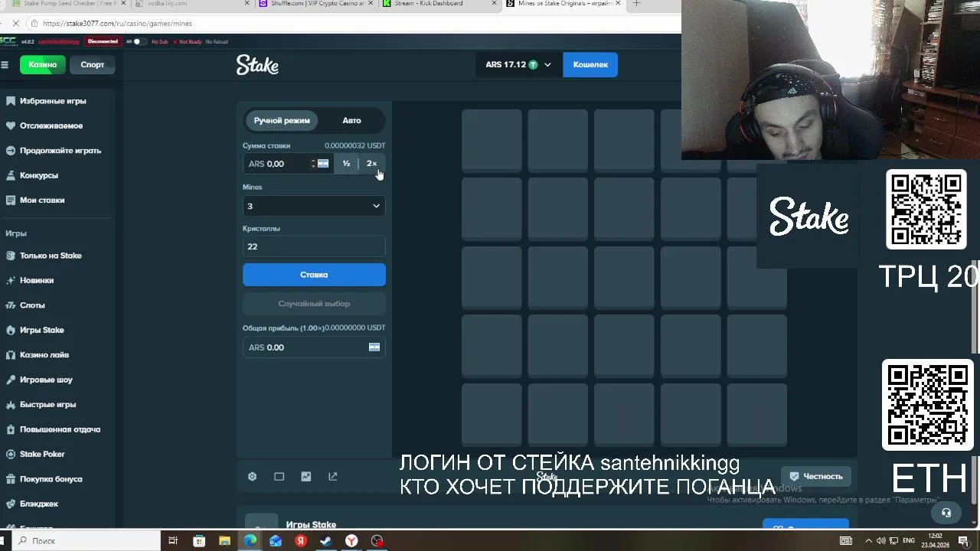Halve the bet with ½ button
The width and height of the screenshot is (980, 551).
click(x=346, y=164)
